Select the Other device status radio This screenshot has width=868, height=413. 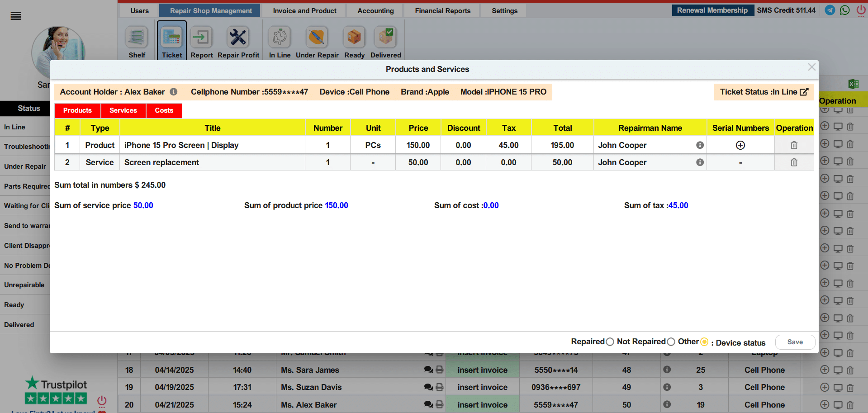click(704, 342)
